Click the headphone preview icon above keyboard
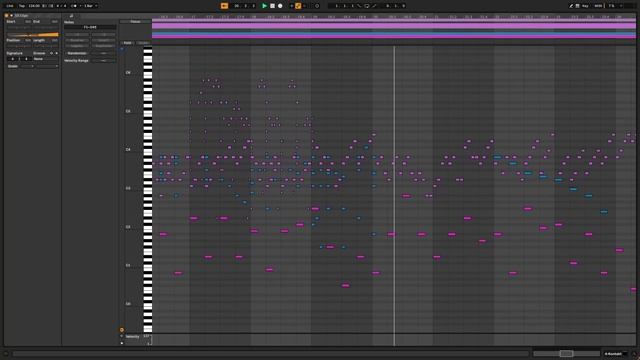Image resolution: width=640 pixels, height=360 pixels. (x=122, y=49)
